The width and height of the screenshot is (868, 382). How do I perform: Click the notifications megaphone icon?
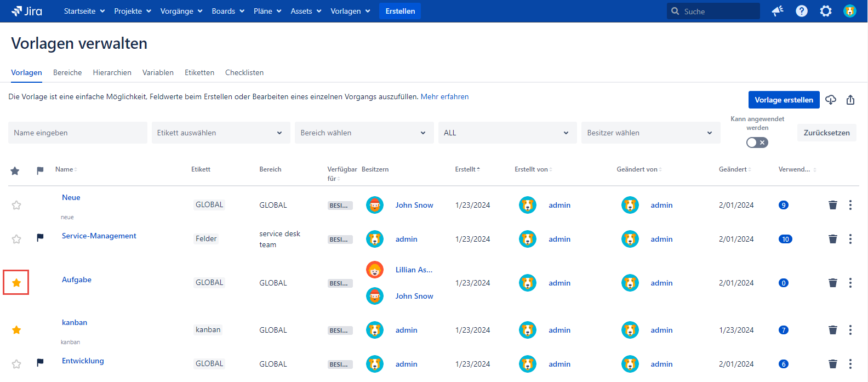pyautogui.click(x=778, y=11)
